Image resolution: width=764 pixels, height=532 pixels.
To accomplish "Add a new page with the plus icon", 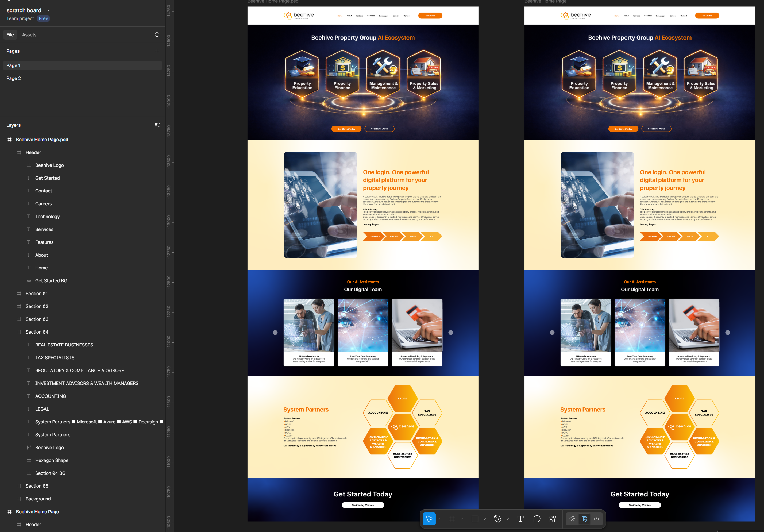I will click(x=157, y=51).
